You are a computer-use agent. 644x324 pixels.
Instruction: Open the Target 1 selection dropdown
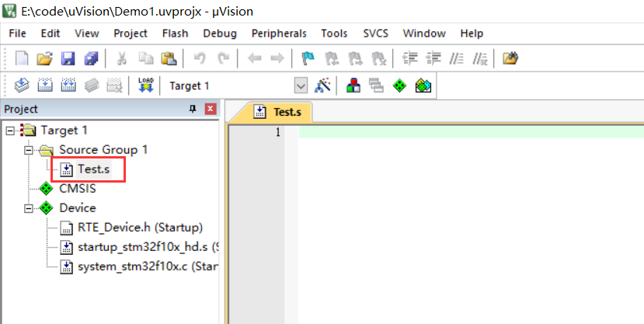pos(301,86)
